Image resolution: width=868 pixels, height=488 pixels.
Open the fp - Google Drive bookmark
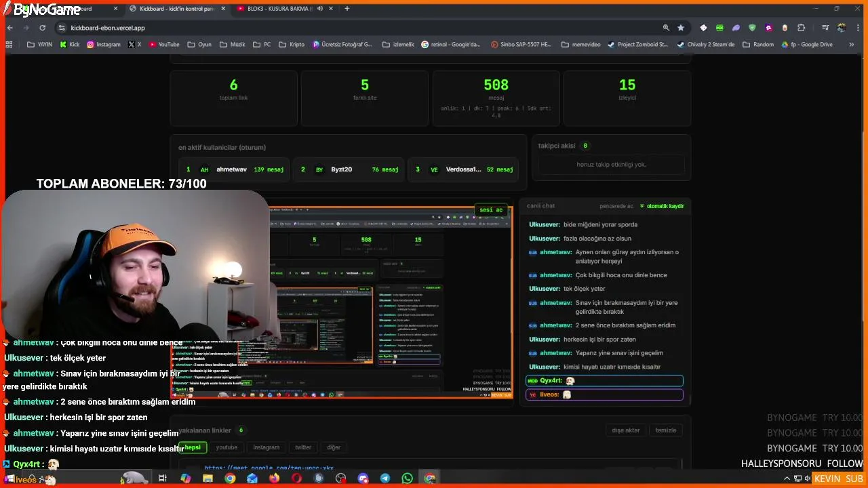[x=807, y=45]
